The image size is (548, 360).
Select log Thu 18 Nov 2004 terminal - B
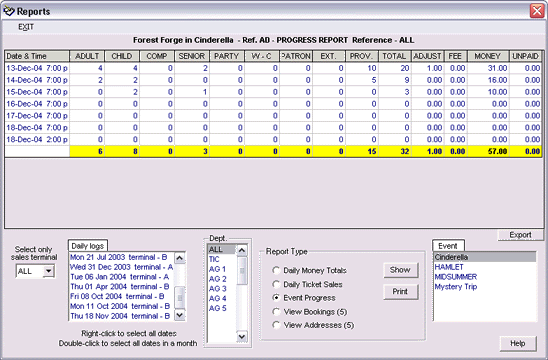(121, 316)
